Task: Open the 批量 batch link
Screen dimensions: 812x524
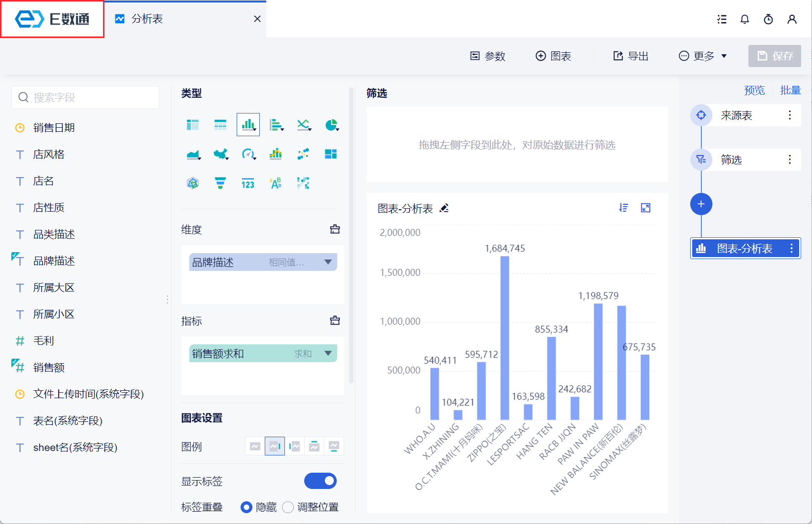Action: 790,90
